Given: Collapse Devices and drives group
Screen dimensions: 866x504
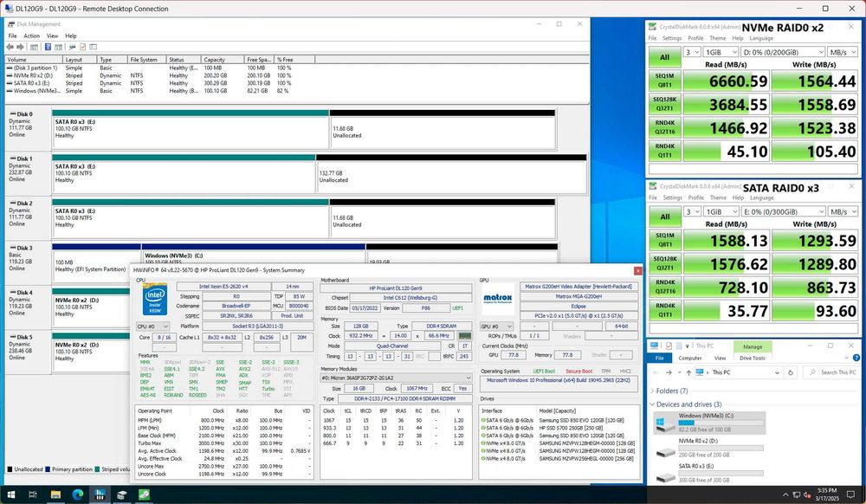Looking at the screenshot, I should tap(652, 404).
